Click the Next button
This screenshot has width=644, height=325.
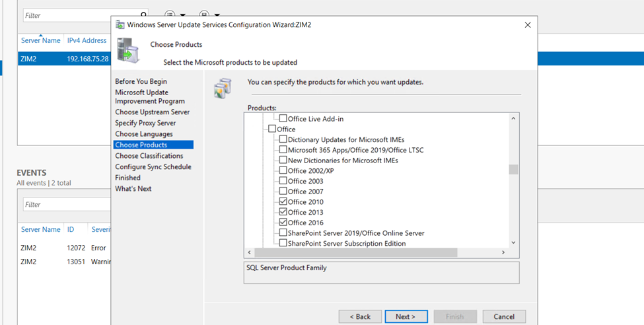406,316
